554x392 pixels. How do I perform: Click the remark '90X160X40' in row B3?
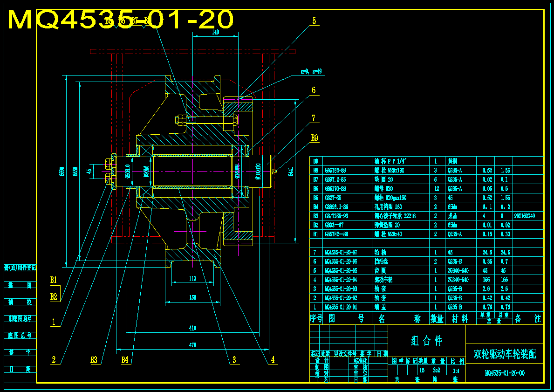tap(525, 216)
